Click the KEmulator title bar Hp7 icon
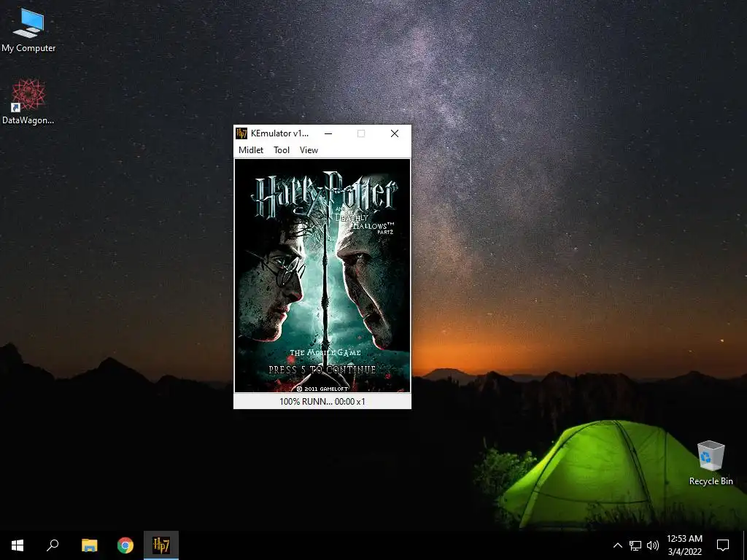Viewport: 747px width, 560px height. 241,133
